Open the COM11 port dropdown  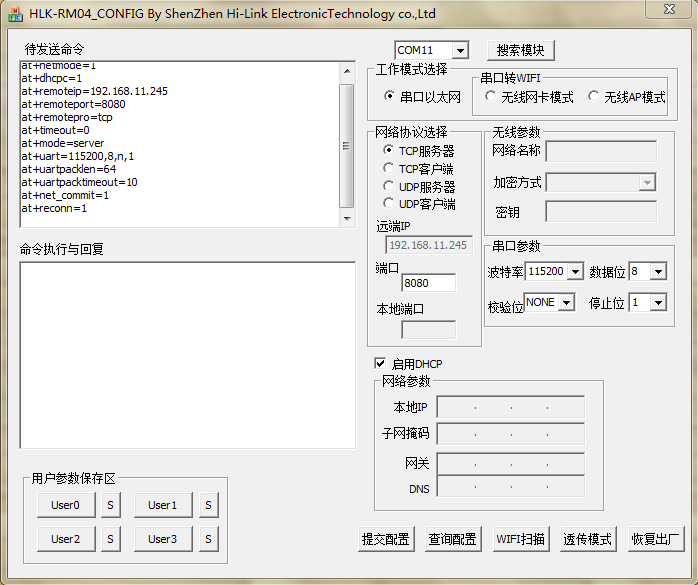point(460,50)
